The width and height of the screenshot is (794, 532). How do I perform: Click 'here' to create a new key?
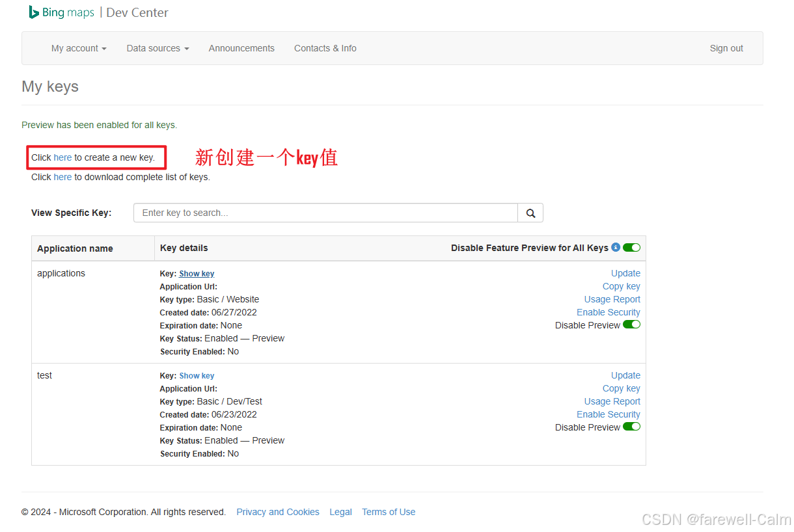coord(62,157)
